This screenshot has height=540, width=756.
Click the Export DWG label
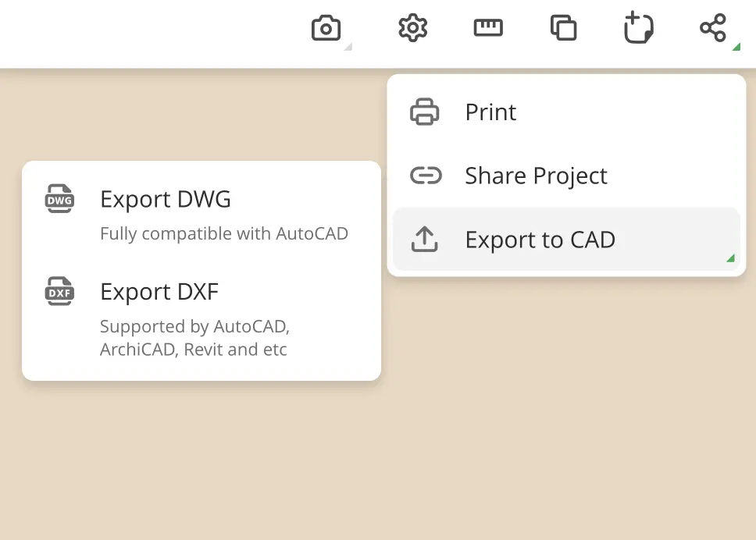pos(166,200)
